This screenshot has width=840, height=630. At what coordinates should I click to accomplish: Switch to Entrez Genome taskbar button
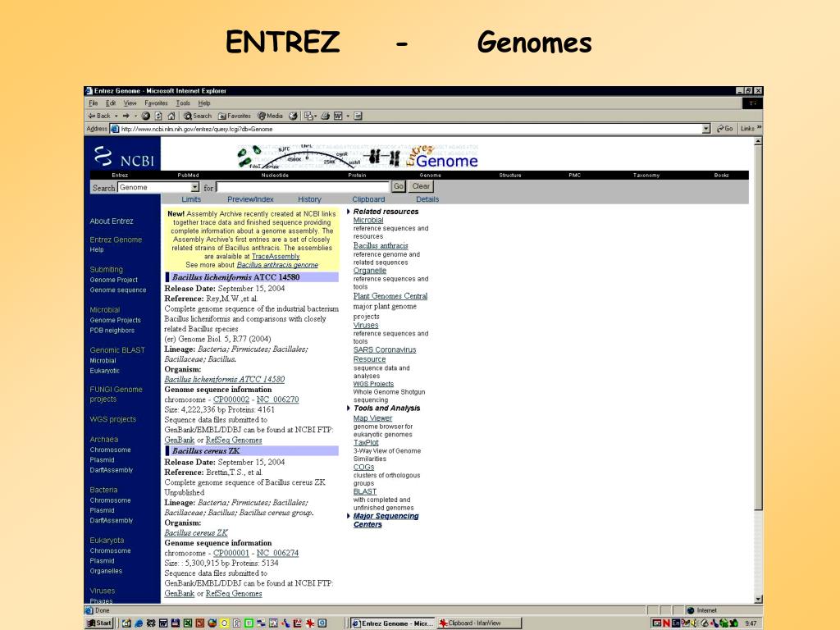pyautogui.click(x=393, y=623)
